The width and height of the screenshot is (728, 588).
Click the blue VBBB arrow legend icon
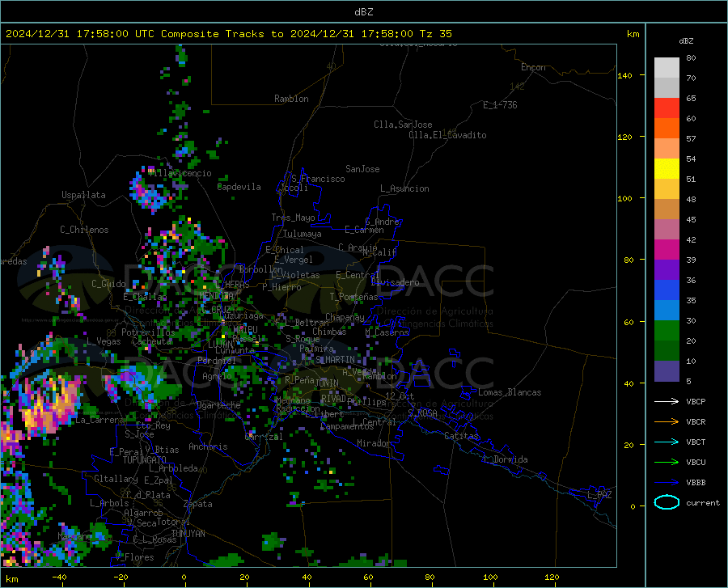click(x=667, y=483)
